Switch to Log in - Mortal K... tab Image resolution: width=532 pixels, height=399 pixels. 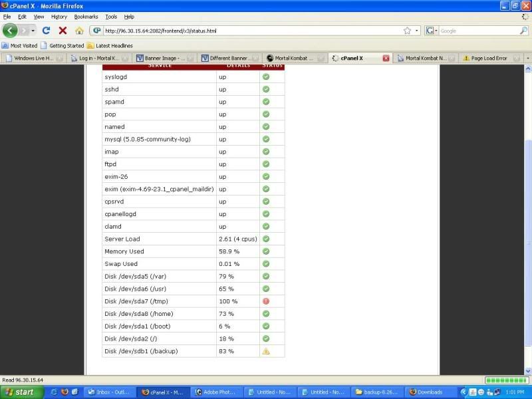coord(99,59)
